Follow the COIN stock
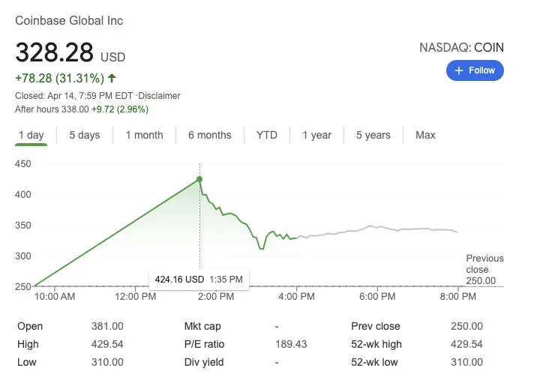Screen dimensions: 543x392 click(475, 70)
